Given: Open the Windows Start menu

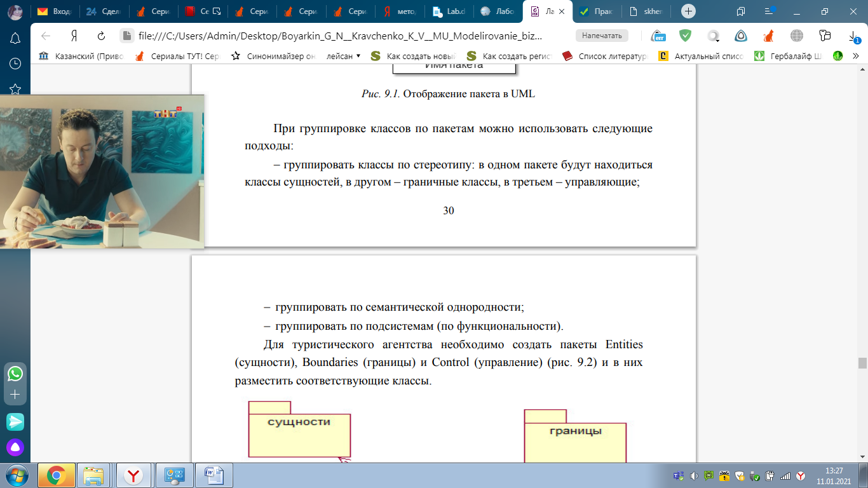Looking at the screenshot, I should (16, 475).
